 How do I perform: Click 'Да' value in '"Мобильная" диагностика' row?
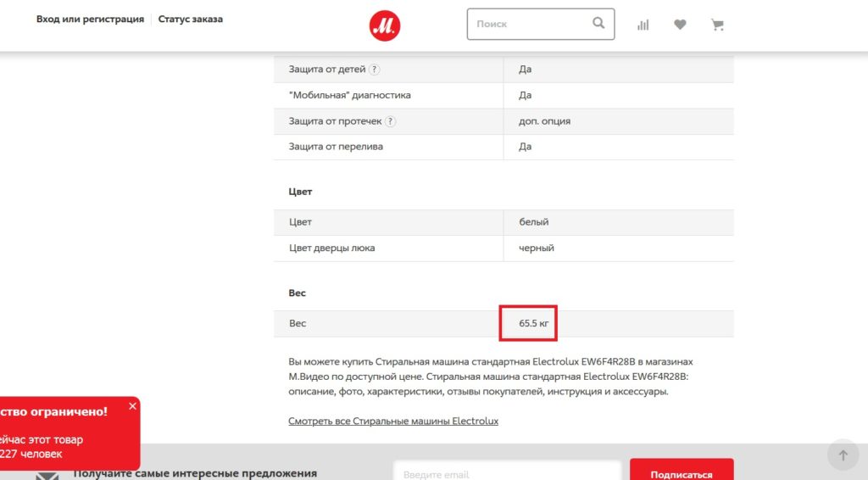[525, 95]
